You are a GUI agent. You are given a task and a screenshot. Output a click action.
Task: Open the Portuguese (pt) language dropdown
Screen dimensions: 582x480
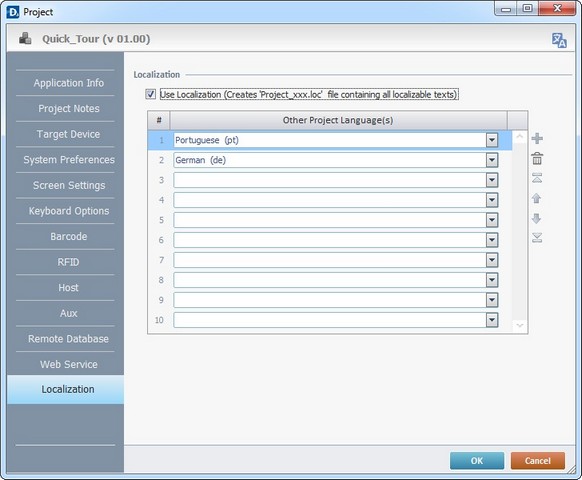tap(492, 140)
